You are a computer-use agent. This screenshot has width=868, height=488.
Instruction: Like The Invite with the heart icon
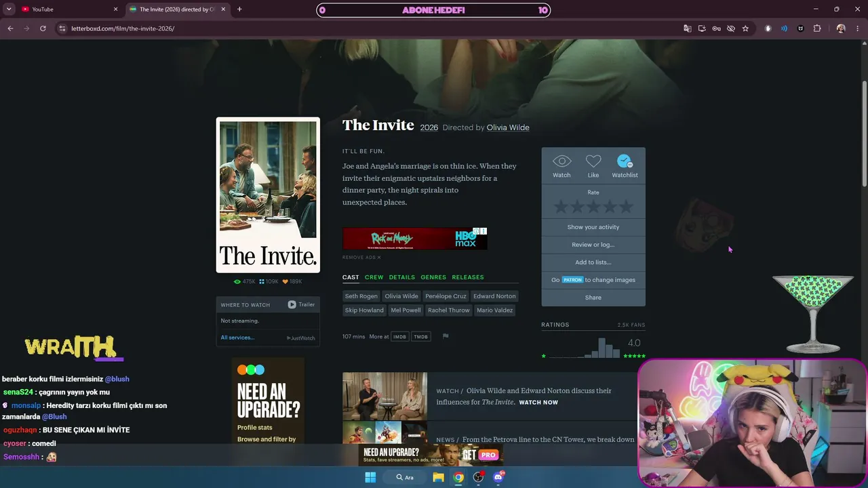[x=593, y=161]
